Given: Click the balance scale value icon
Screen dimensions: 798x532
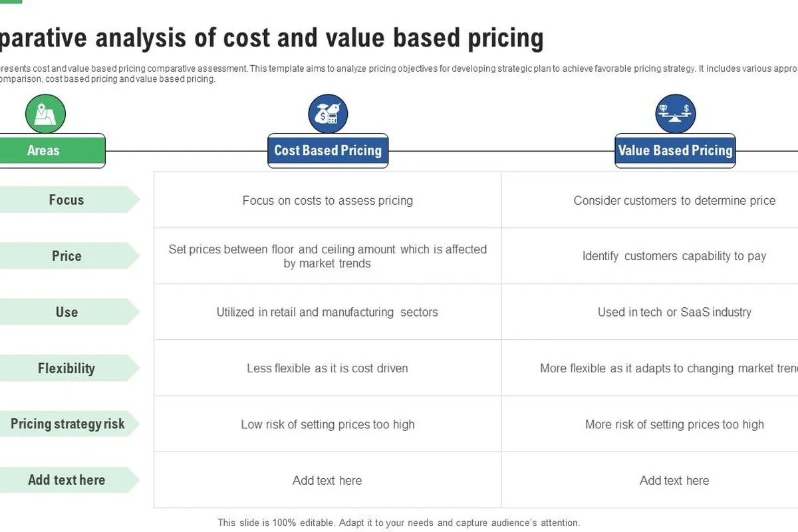Looking at the screenshot, I should [676, 114].
